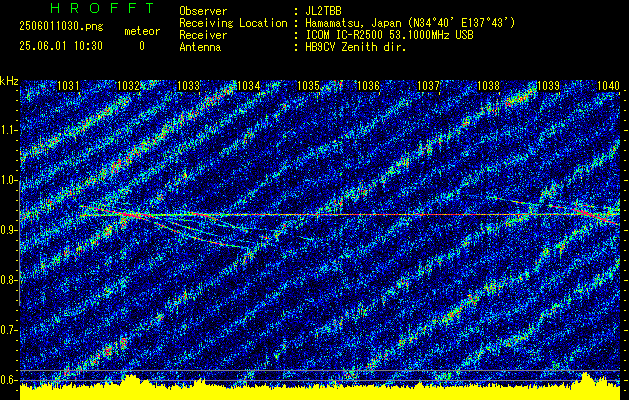Click the 0.7 kHz frequency label
Viewport: 629px width, 400px height.
click(8, 330)
